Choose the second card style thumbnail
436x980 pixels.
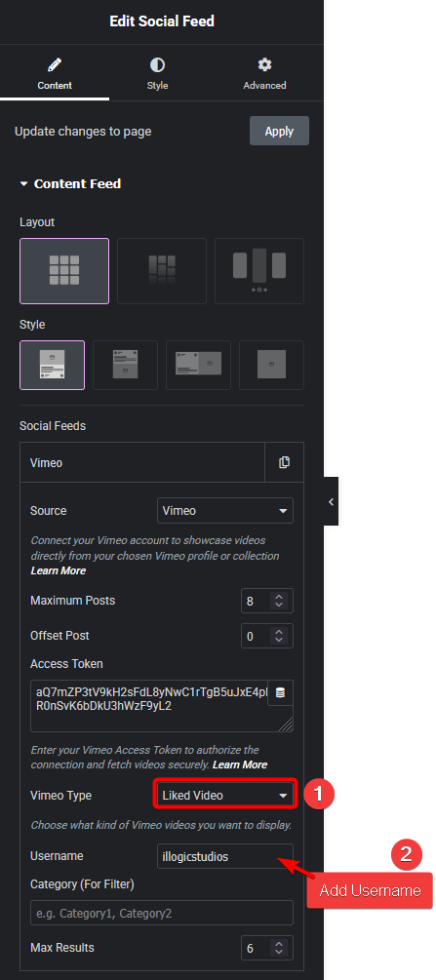tap(125, 365)
